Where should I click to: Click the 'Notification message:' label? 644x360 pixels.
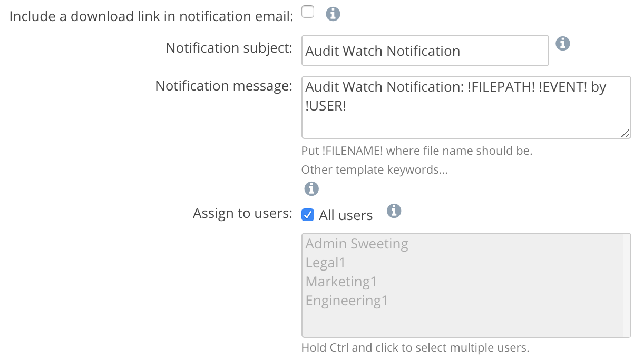[x=223, y=86]
